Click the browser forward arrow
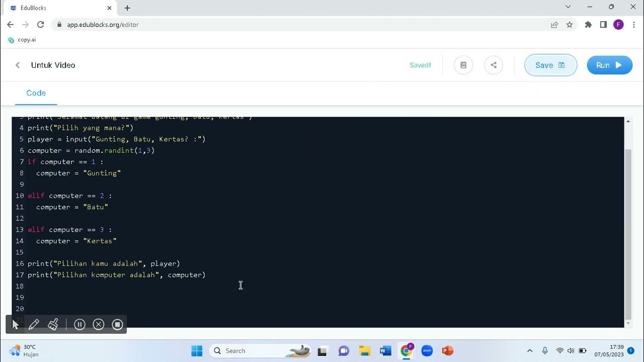This screenshot has height=362, width=644. pos(25,24)
